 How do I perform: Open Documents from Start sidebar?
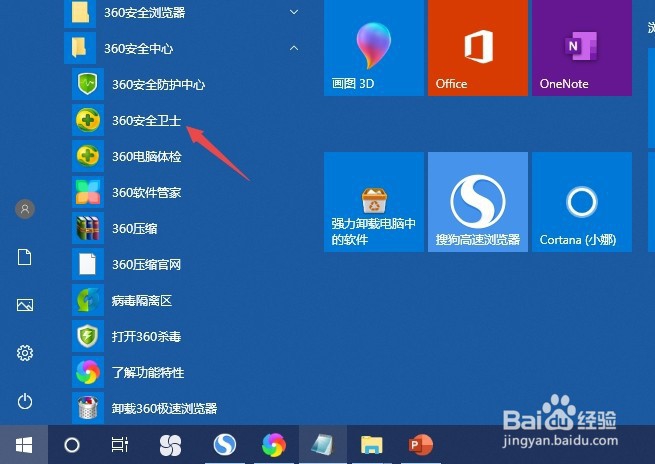tap(25, 257)
